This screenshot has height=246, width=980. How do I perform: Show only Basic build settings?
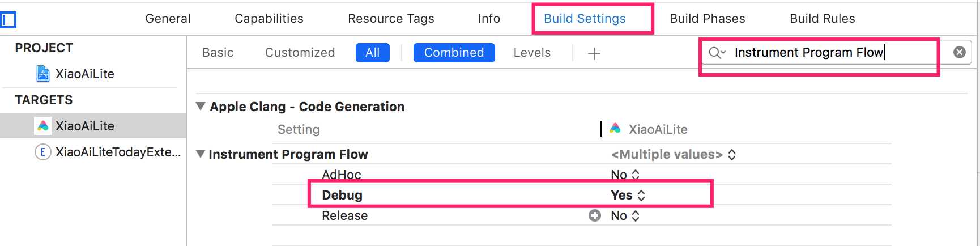[x=218, y=53]
